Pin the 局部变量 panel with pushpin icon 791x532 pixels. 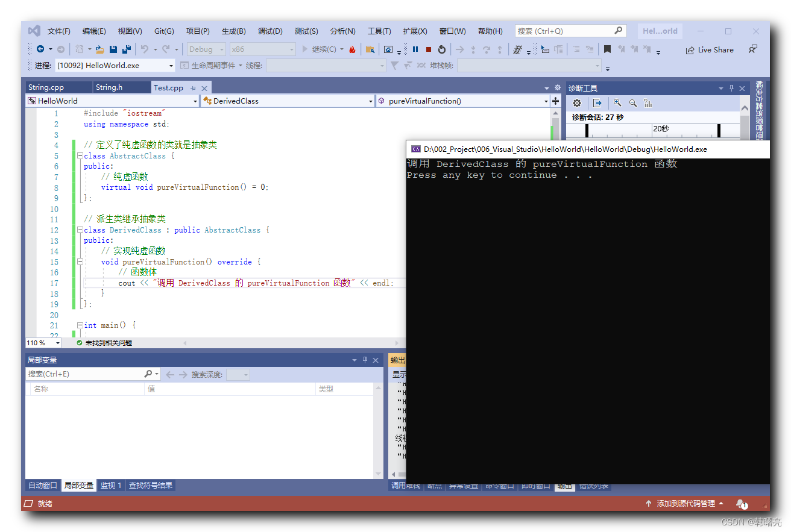click(365, 360)
